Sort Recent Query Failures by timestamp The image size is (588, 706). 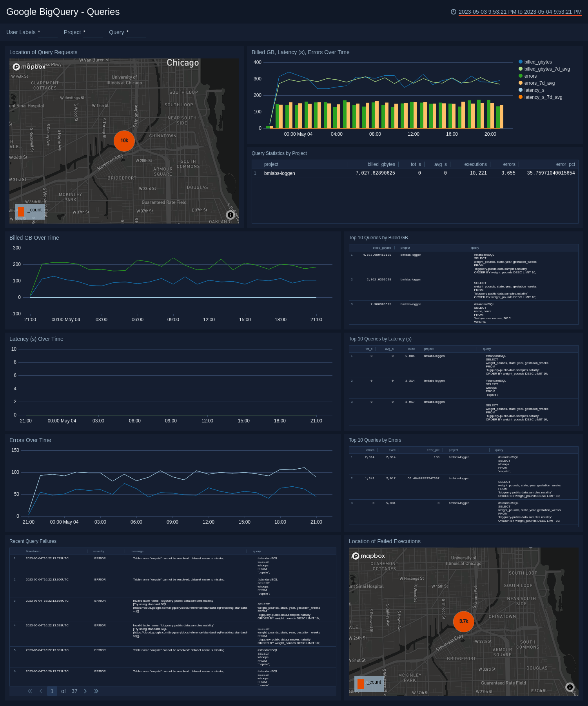33,551
